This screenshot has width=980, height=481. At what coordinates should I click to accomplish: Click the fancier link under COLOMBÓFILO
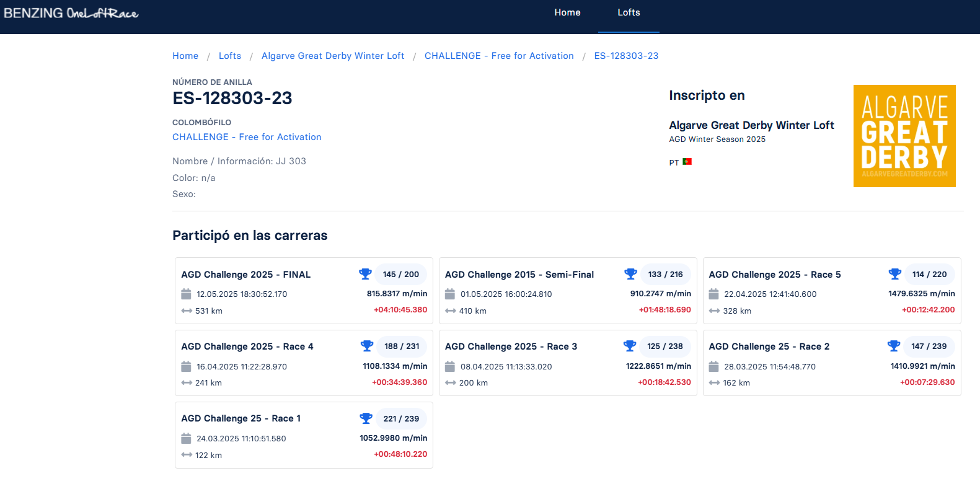coord(247,137)
